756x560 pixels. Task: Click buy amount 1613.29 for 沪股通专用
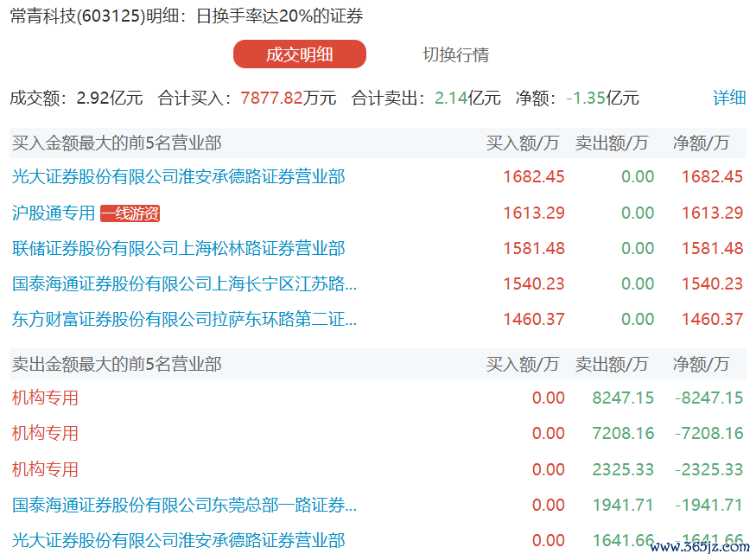[534, 213]
